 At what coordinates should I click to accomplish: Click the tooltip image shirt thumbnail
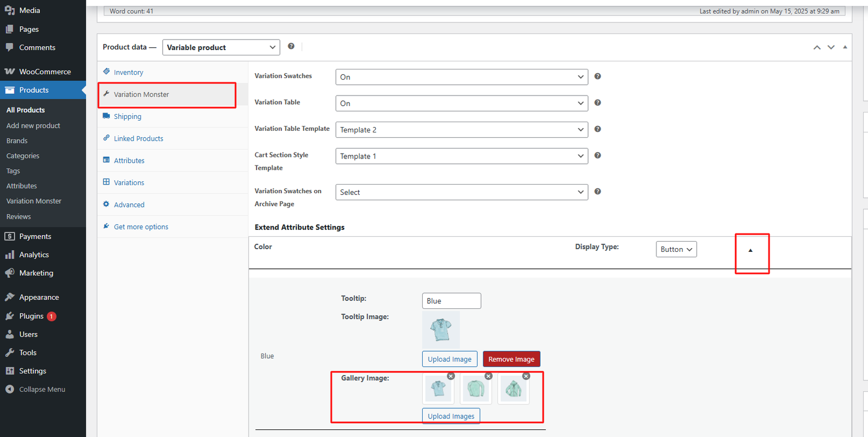tap(441, 330)
